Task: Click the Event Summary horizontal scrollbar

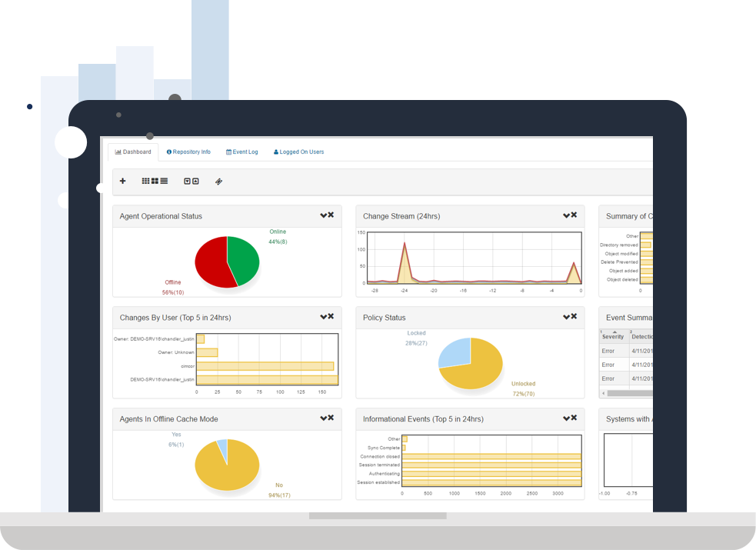Action: pos(627,393)
